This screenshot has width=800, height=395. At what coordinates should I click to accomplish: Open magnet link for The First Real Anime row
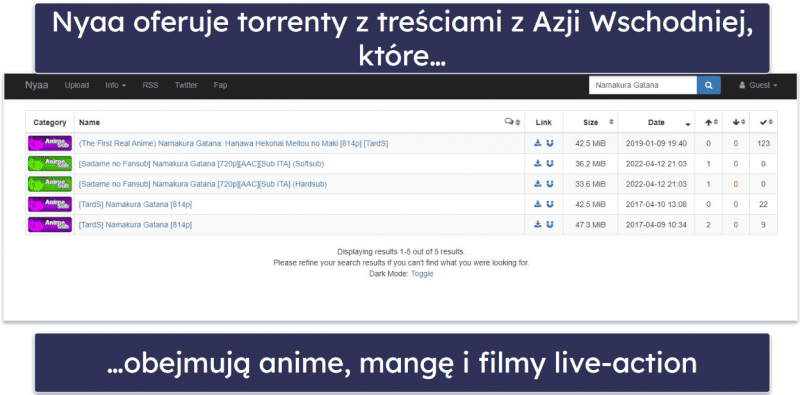point(549,143)
